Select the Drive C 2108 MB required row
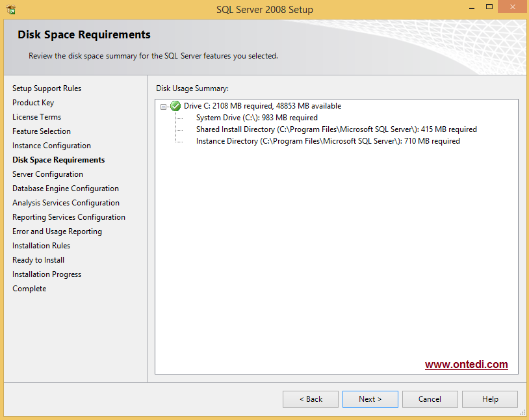The width and height of the screenshot is (529, 420). click(263, 106)
